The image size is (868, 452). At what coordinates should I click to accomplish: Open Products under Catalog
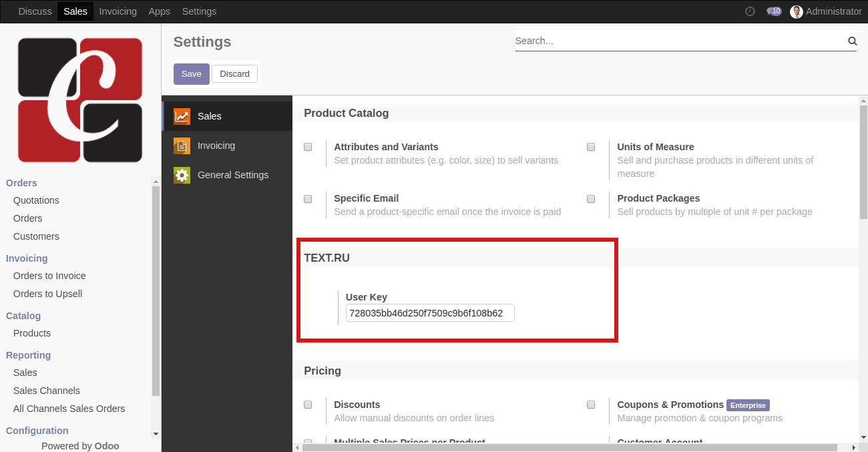pos(32,333)
